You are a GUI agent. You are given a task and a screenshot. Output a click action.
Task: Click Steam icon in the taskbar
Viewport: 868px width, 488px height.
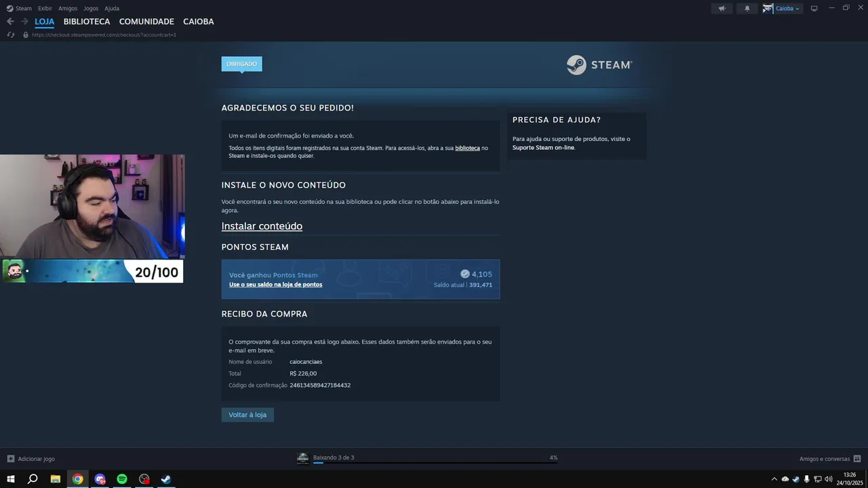point(166,479)
